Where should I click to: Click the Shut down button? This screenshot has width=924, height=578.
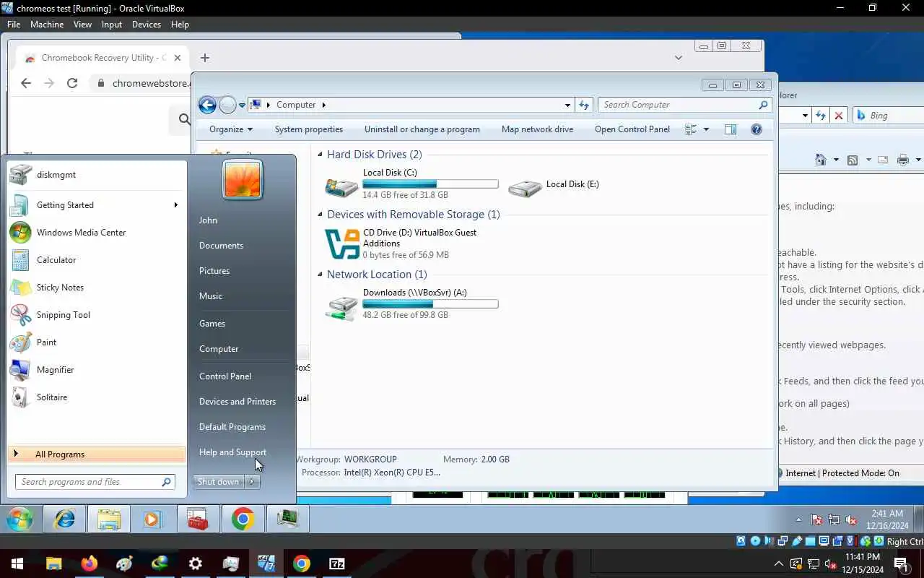219,482
